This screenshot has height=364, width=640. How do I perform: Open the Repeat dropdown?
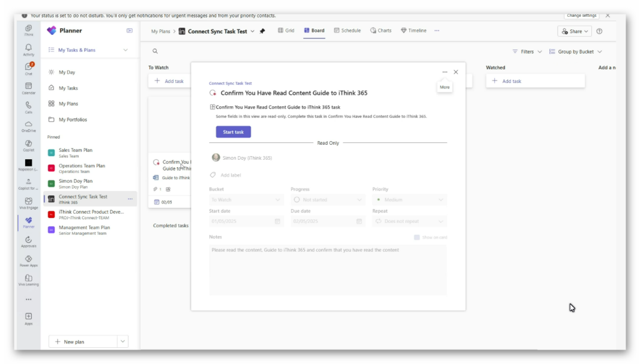[x=409, y=222]
